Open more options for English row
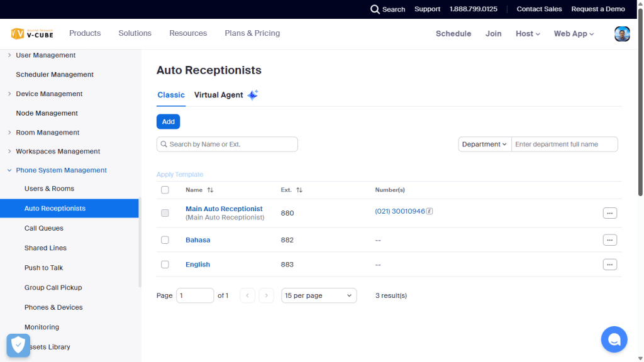 pyautogui.click(x=609, y=265)
